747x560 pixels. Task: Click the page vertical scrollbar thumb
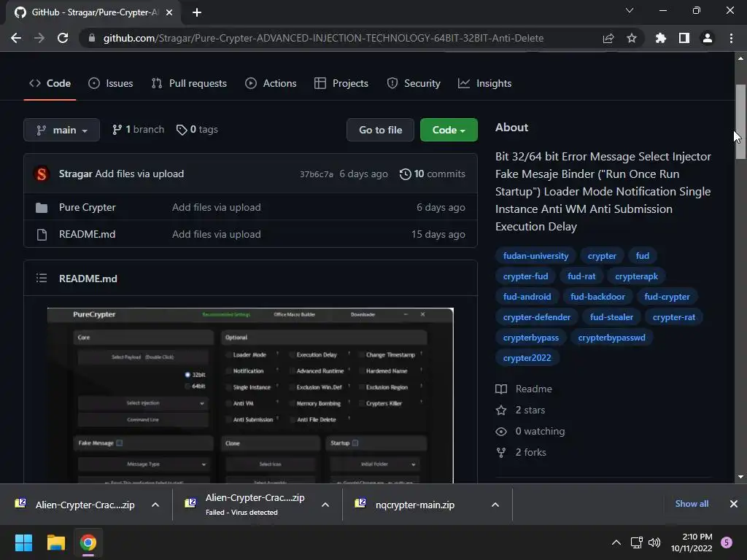(x=740, y=122)
